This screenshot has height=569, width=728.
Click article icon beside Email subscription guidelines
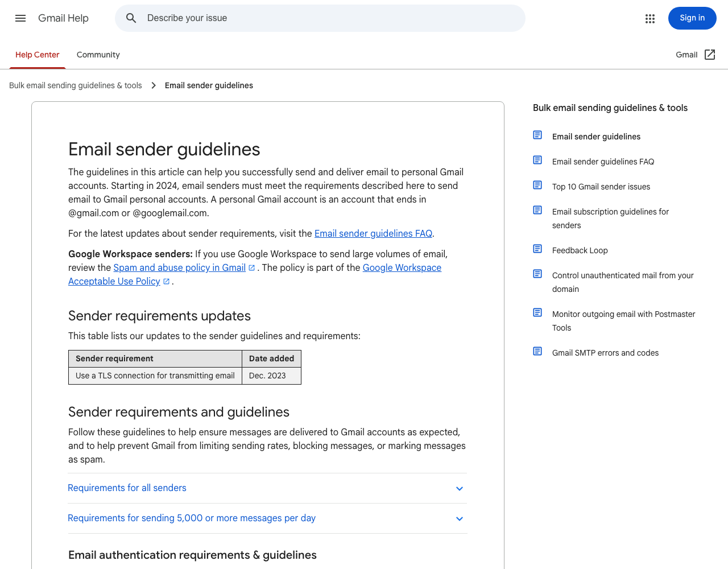(x=537, y=210)
